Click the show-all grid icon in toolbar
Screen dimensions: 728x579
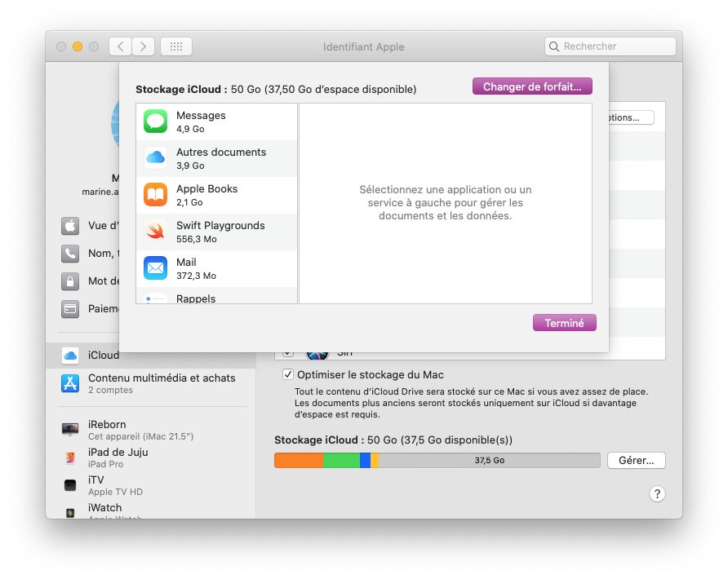coord(176,46)
